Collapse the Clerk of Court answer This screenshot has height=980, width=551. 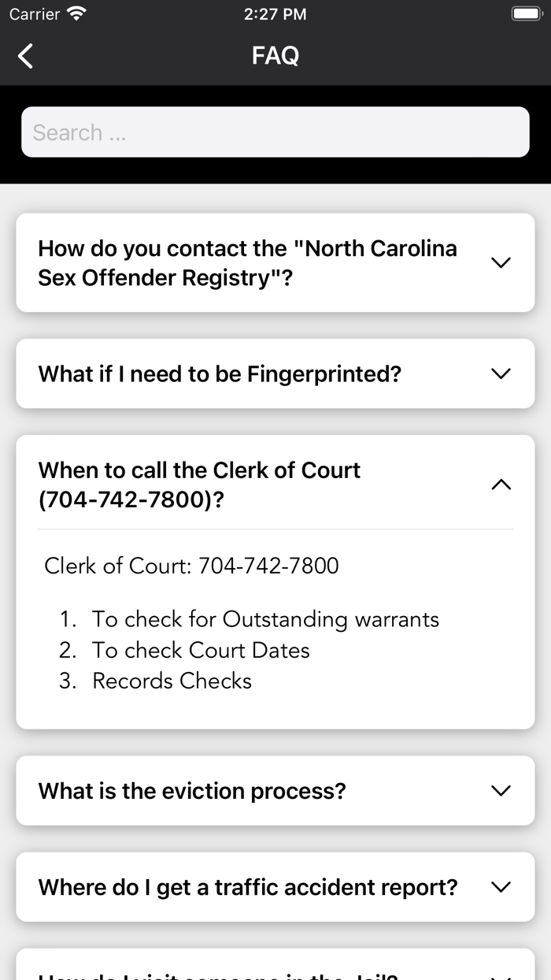(x=501, y=484)
